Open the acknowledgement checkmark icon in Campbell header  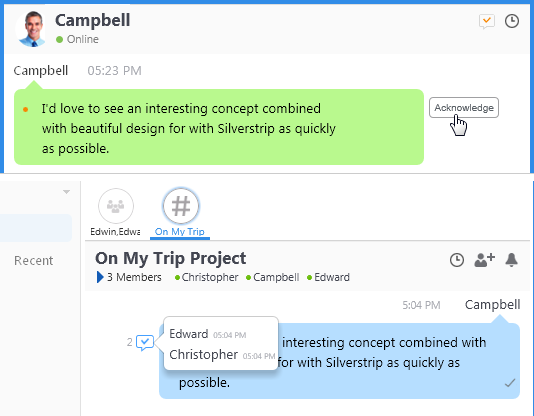click(487, 21)
